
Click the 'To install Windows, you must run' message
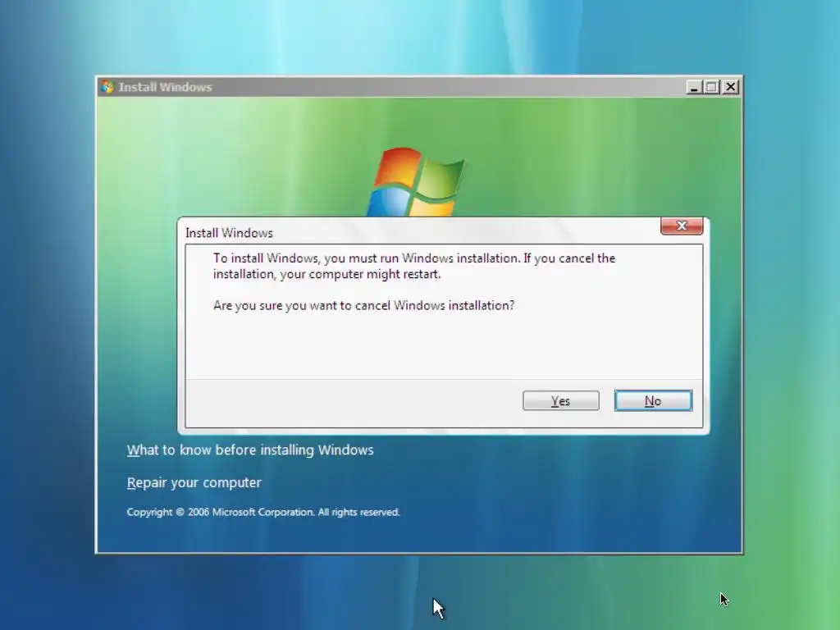tap(414, 266)
